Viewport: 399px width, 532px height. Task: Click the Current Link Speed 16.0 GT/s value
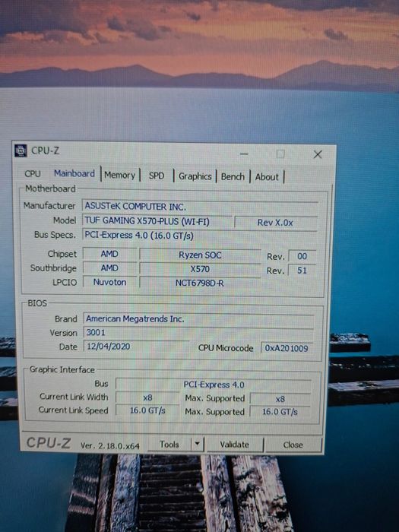(147, 411)
